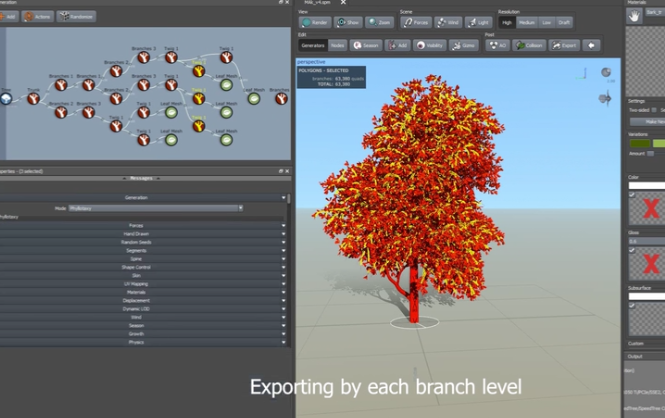Click the Render button in View toolbar
665x418 pixels.
315,22
